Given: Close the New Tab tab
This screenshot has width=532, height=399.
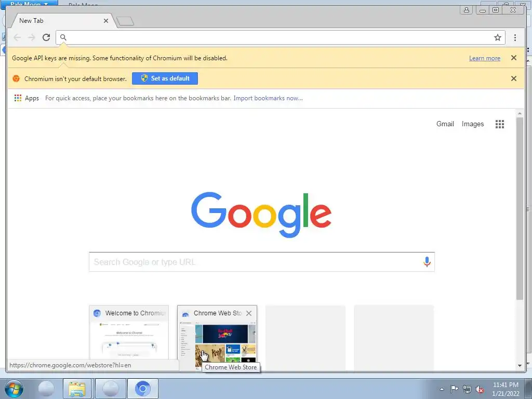Looking at the screenshot, I should click(x=106, y=21).
